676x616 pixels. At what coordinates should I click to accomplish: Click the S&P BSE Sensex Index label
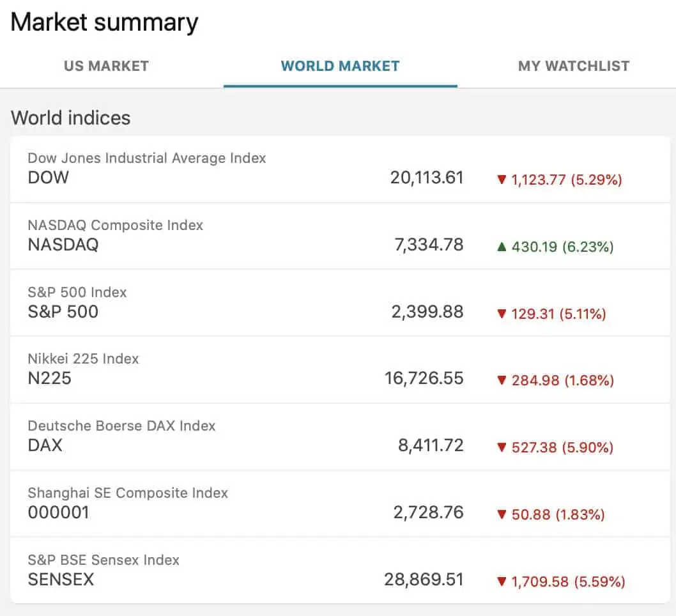(x=104, y=560)
